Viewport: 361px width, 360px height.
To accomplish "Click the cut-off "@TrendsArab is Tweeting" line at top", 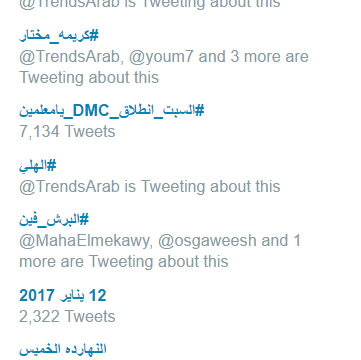I will (x=150, y=4).
